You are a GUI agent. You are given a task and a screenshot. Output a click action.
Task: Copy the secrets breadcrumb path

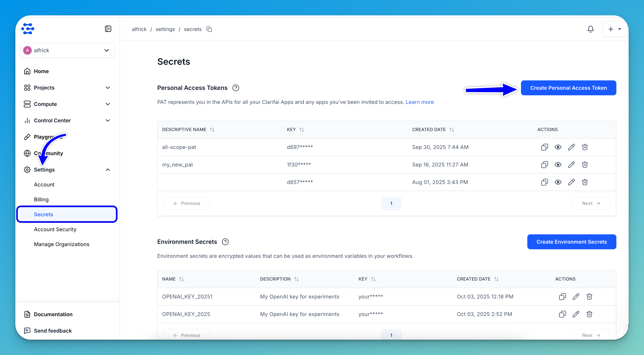point(209,29)
